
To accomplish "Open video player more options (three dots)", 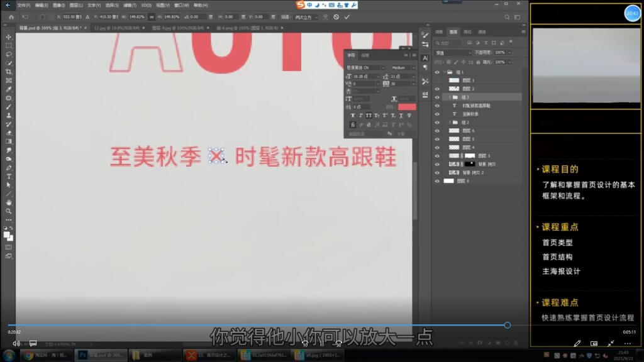I will 627,343.
